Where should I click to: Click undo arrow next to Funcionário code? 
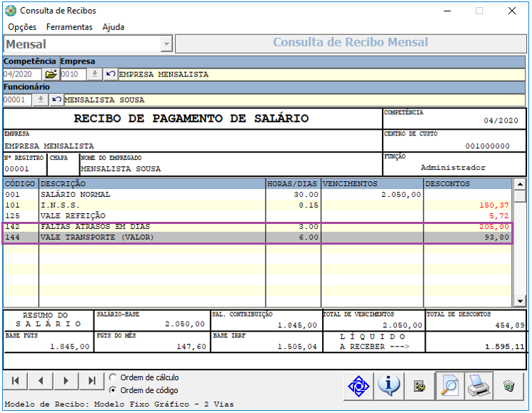coord(56,100)
